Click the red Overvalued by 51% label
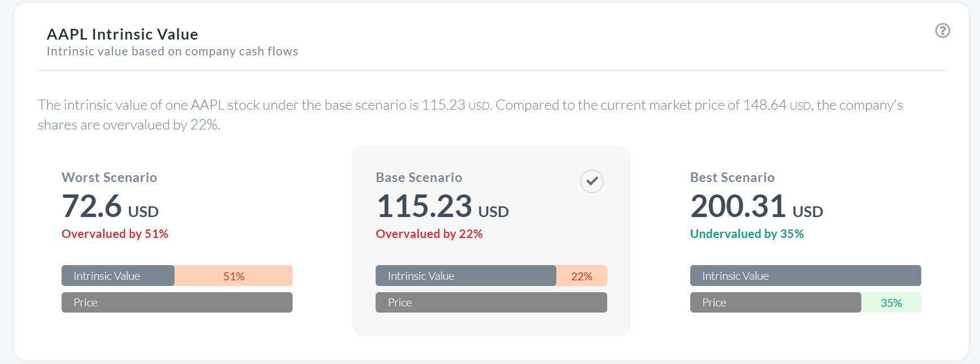980x364 pixels. pos(115,234)
